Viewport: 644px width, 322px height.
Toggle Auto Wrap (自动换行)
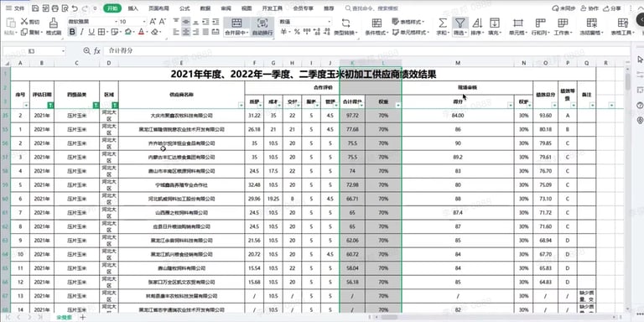point(262,27)
